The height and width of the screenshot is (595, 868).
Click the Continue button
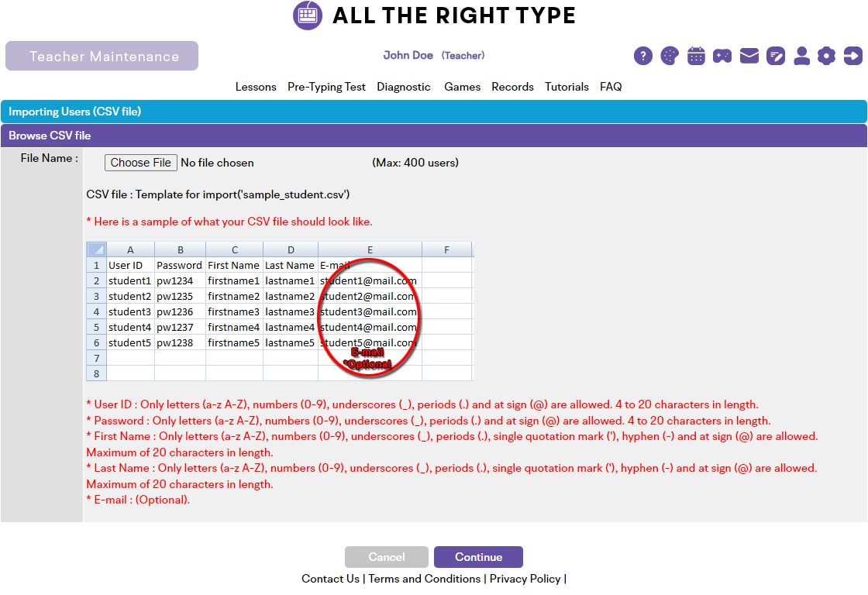click(x=478, y=557)
